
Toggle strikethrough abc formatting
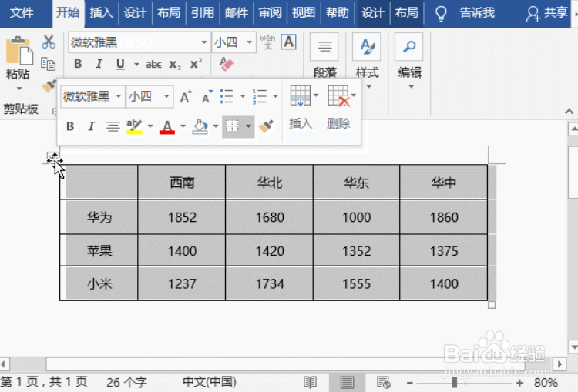click(x=153, y=65)
